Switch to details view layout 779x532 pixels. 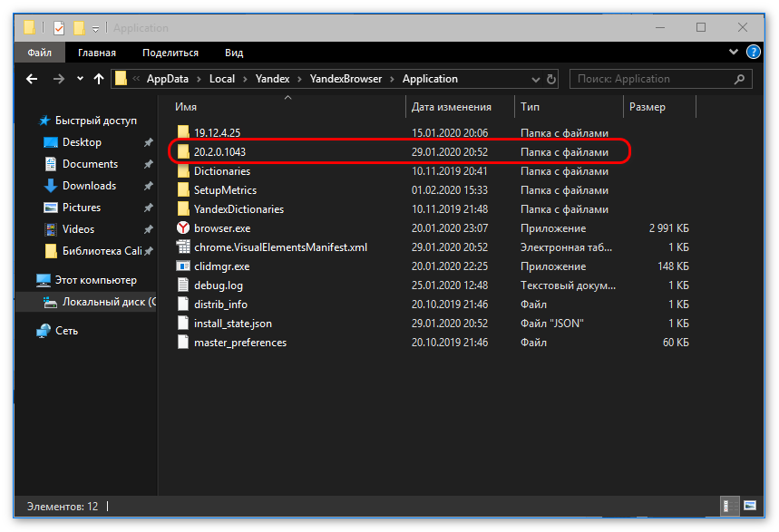click(x=728, y=505)
